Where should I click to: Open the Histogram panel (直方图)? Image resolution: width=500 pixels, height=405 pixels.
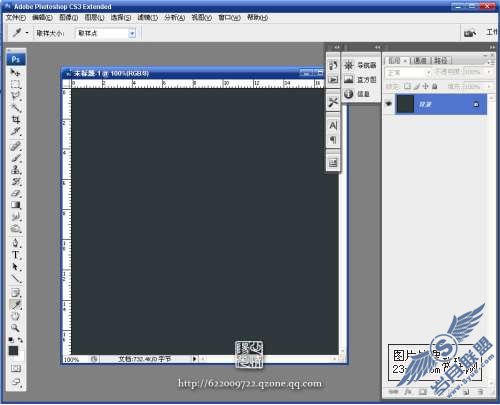pyautogui.click(x=361, y=80)
